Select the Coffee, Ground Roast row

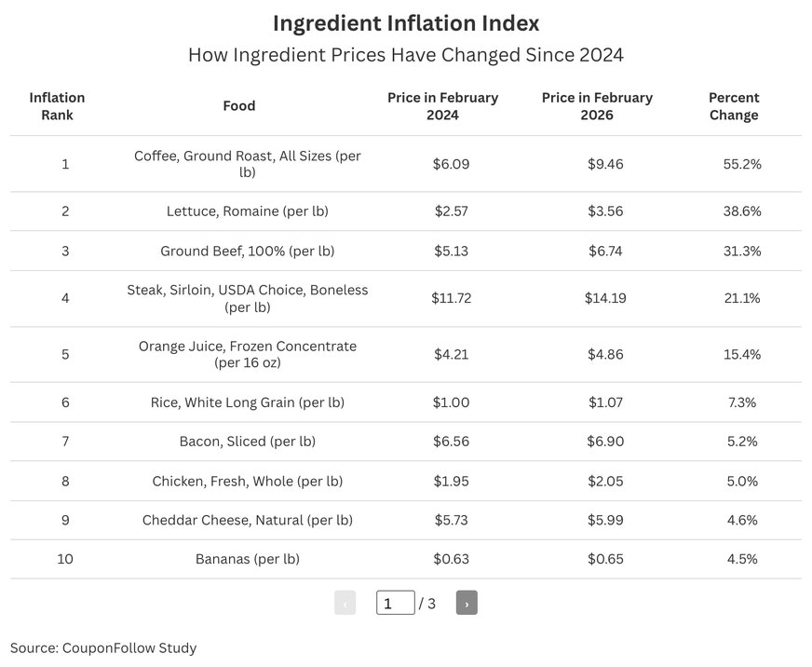point(406,164)
